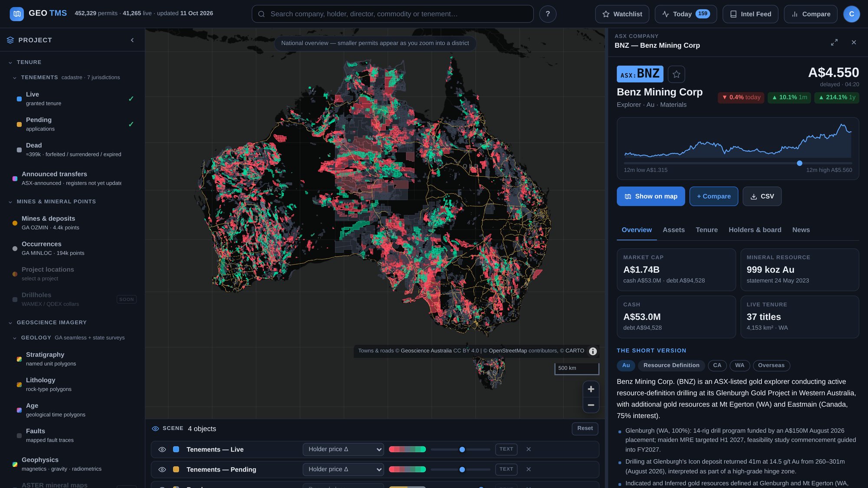Focus the company search field
Screen dimensions: 868x488
(392, 14)
